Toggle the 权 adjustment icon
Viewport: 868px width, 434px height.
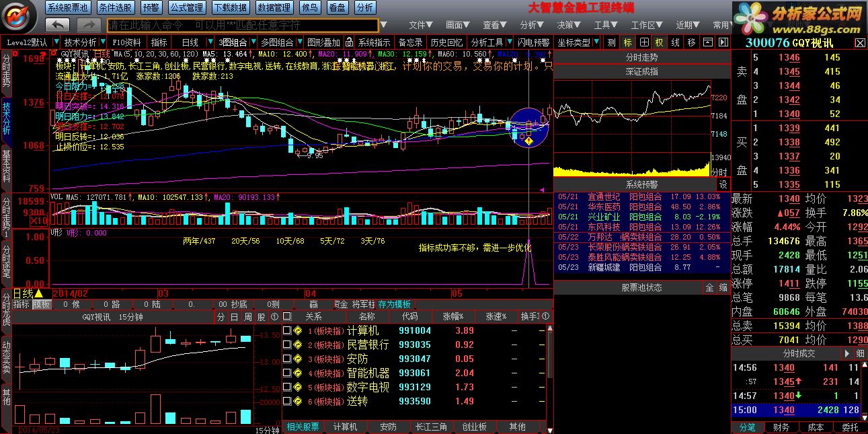click(x=659, y=42)
